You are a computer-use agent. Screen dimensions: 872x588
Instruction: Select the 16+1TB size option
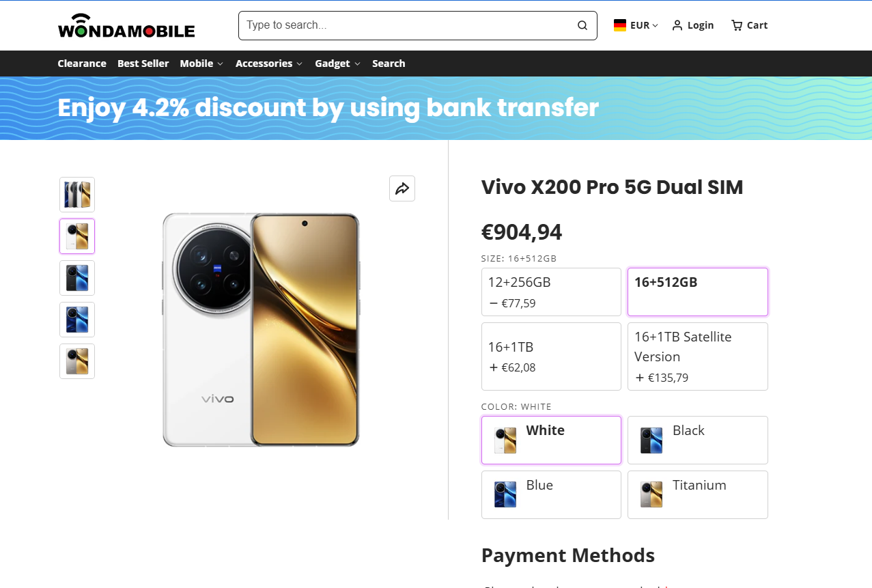click(551, 356)
